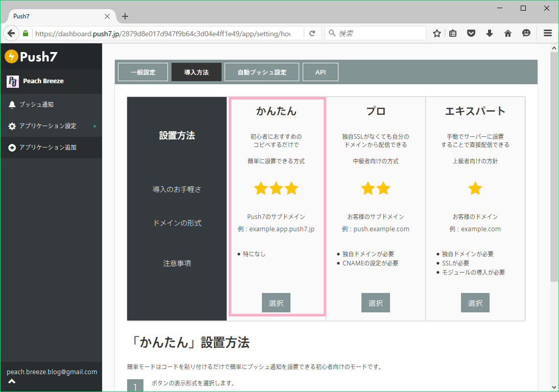The image size is (559, 392).
Task: Click 選択 button under プロ
Action: (x=376, y=303)
